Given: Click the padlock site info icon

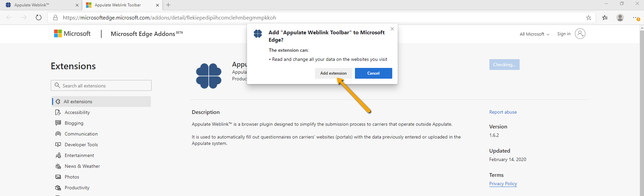Looking at the screenshot, I should pyautogui.click(x=55, y=17).
